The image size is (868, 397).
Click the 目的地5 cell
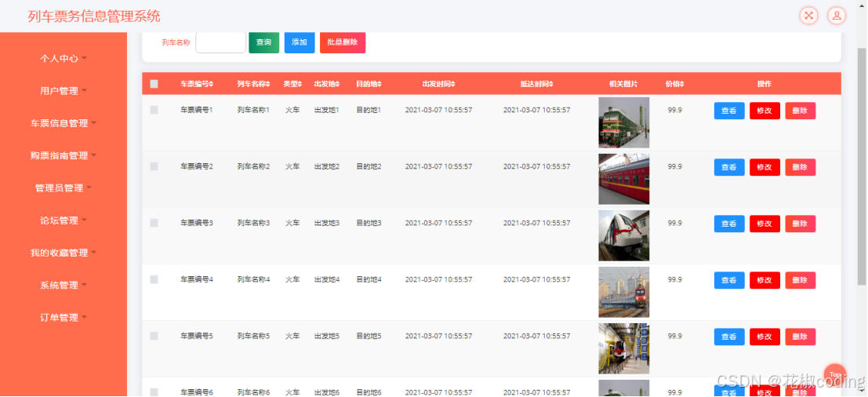point(369,336)
